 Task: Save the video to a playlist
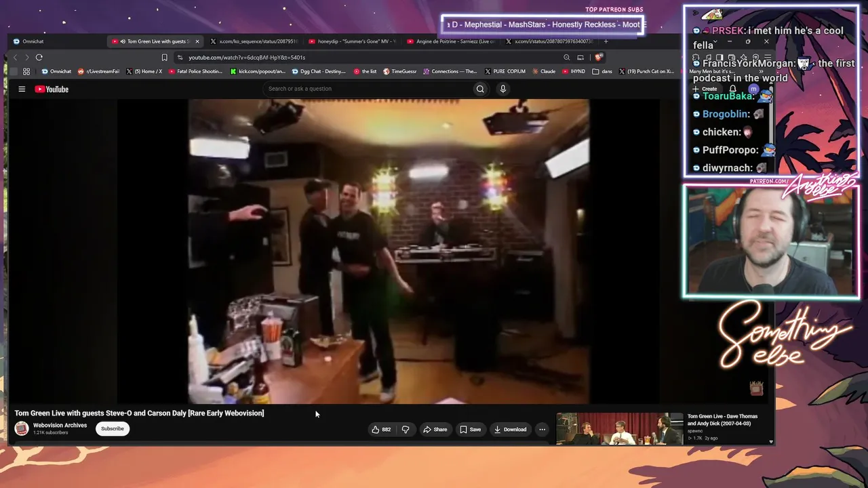[x=470, y=429]
